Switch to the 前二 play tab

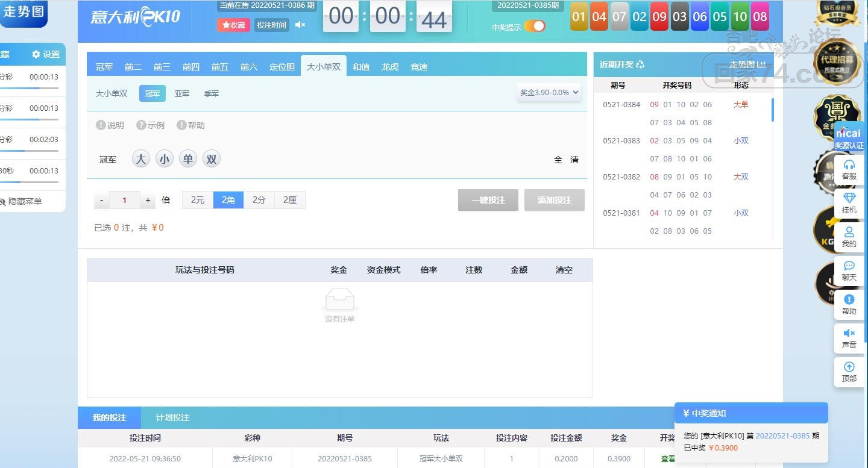(x=133, y=67)
